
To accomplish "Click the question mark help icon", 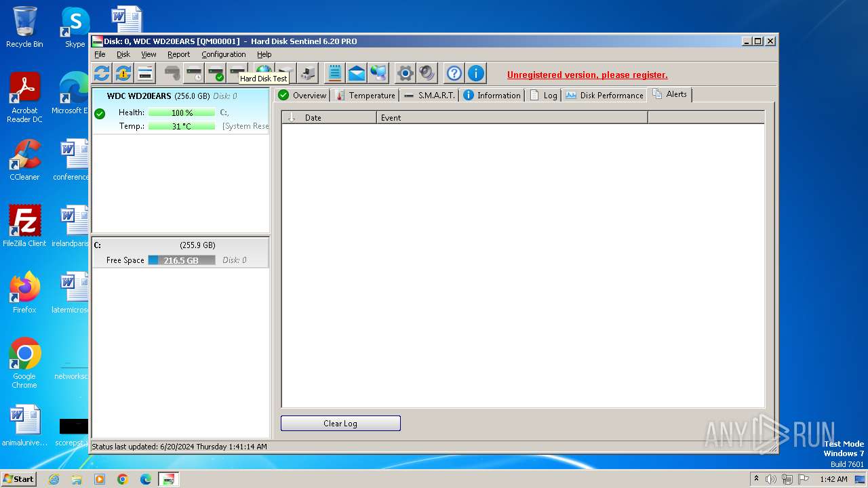I will [454, 73].
